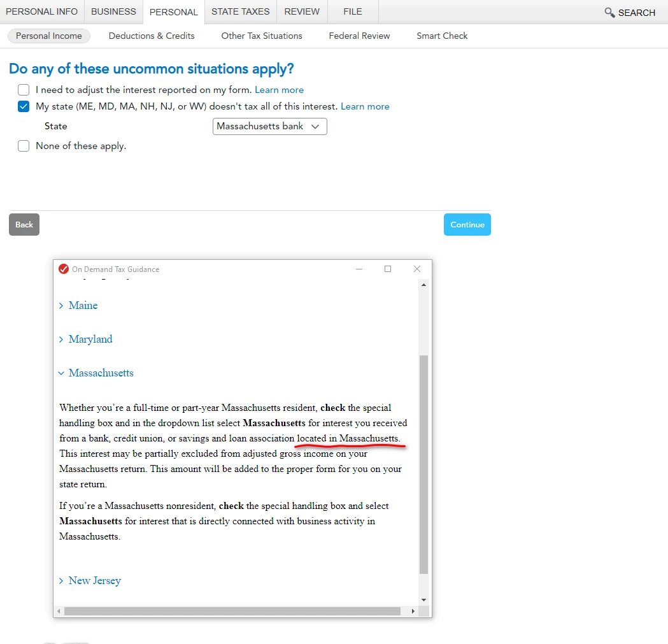Click the Continue button
668x644 pixels.
point(467,225)
